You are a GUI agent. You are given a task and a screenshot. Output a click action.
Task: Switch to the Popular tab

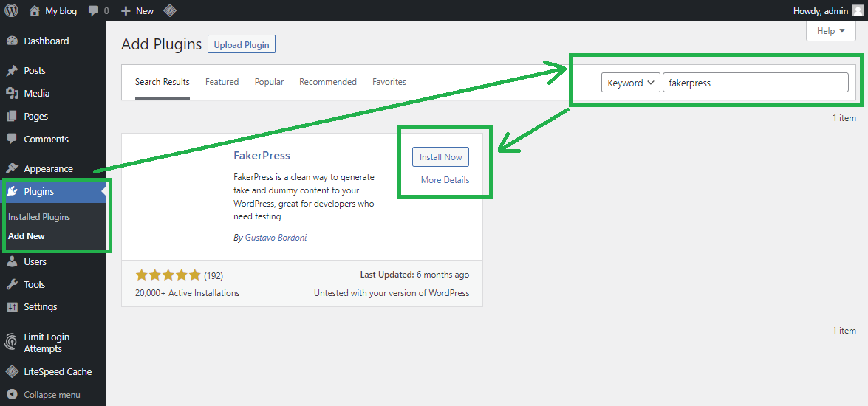(269, 82)
